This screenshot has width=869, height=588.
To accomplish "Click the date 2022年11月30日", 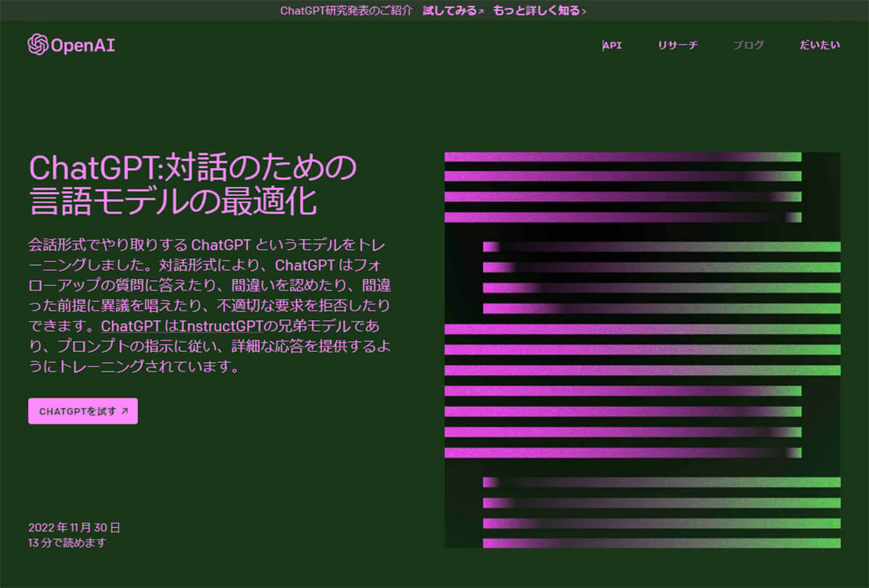I will pos(75,527).
